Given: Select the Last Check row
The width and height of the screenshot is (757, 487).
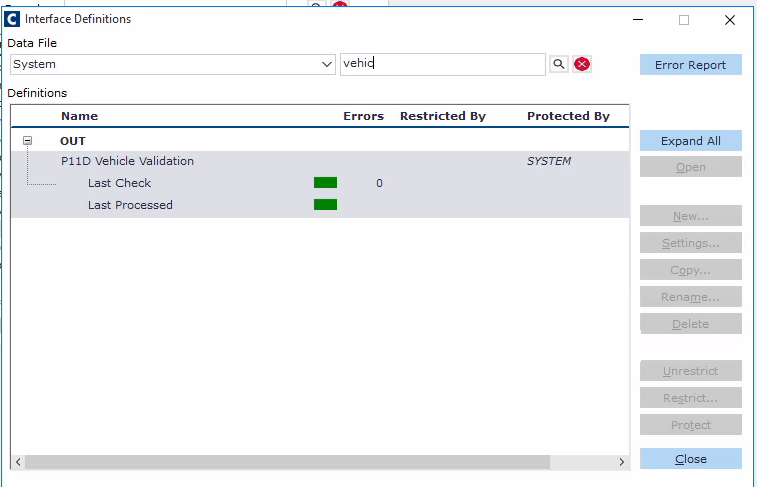Looking at the screenshot, I should pos(320,183).
